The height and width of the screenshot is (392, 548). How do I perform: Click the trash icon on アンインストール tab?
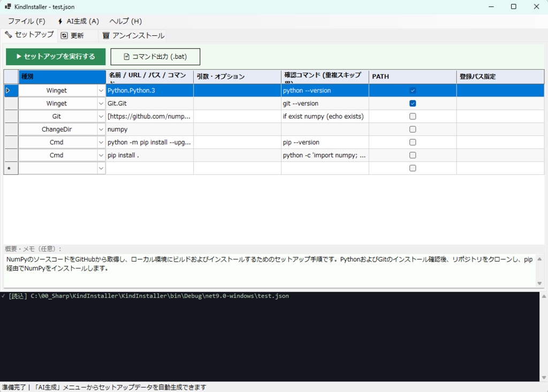(105, 34)
